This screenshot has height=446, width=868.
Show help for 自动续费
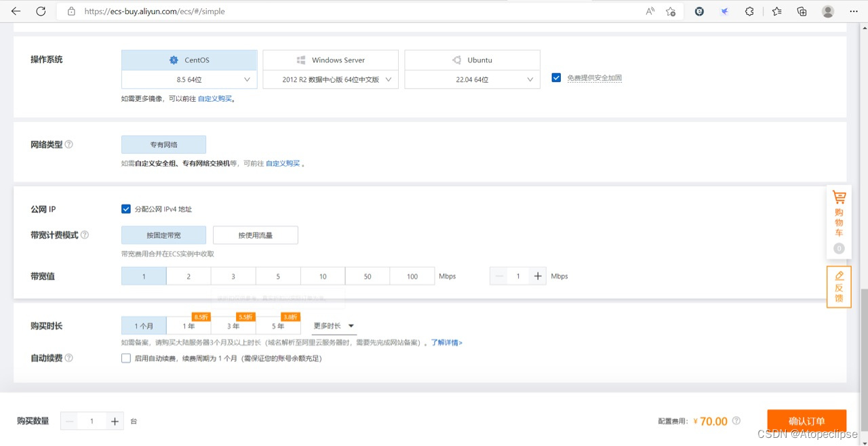(x=69, y=358)
